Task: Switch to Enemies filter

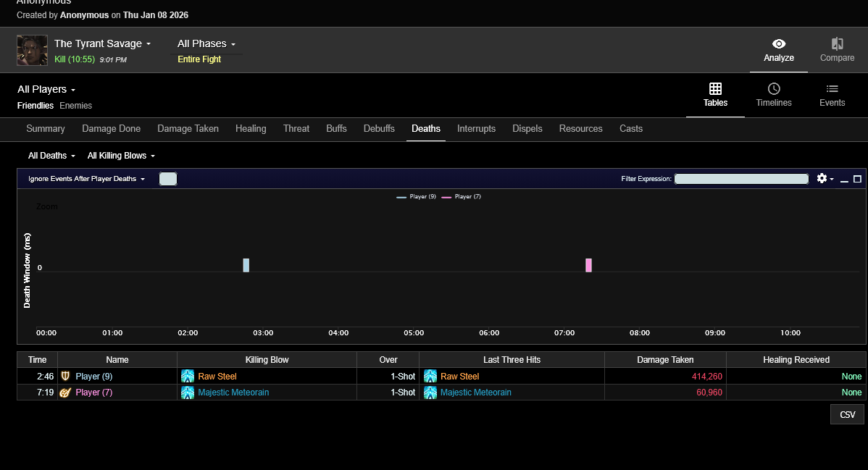Action: point(76,106)
